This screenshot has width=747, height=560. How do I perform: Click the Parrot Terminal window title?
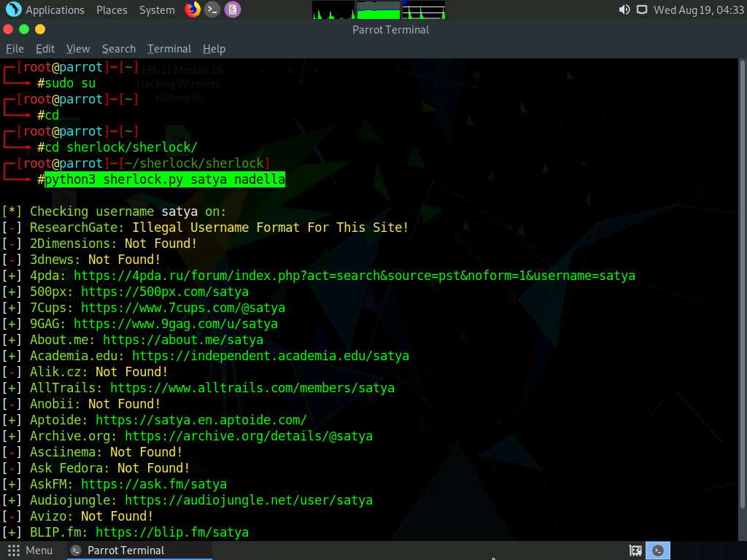391,29
